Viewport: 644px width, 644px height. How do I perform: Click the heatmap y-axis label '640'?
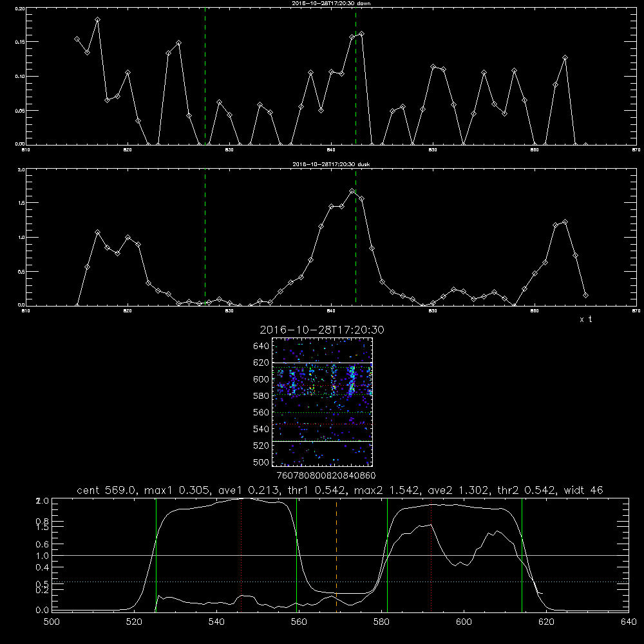[x=261, y=346]
